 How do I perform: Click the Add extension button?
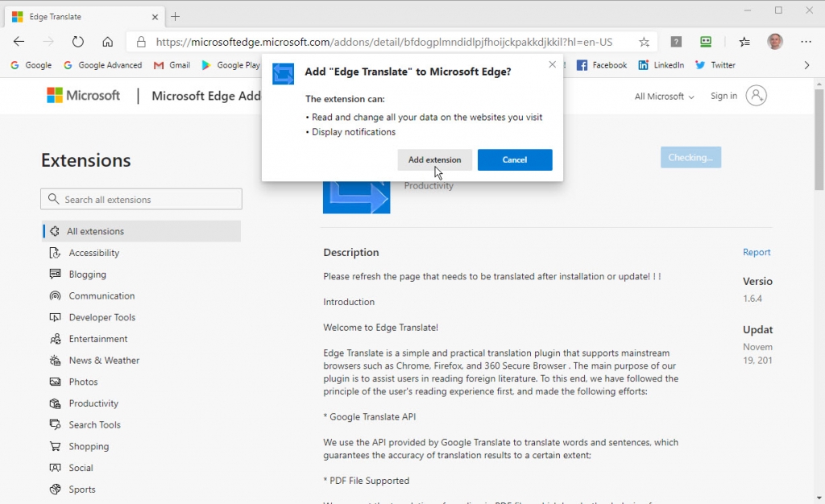[434, 159]
